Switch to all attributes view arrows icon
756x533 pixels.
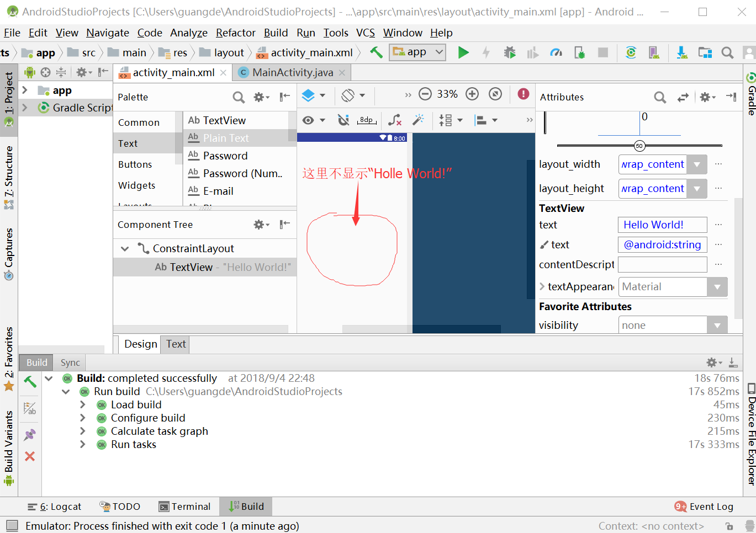pyautogui.click(x=683, y=97)
